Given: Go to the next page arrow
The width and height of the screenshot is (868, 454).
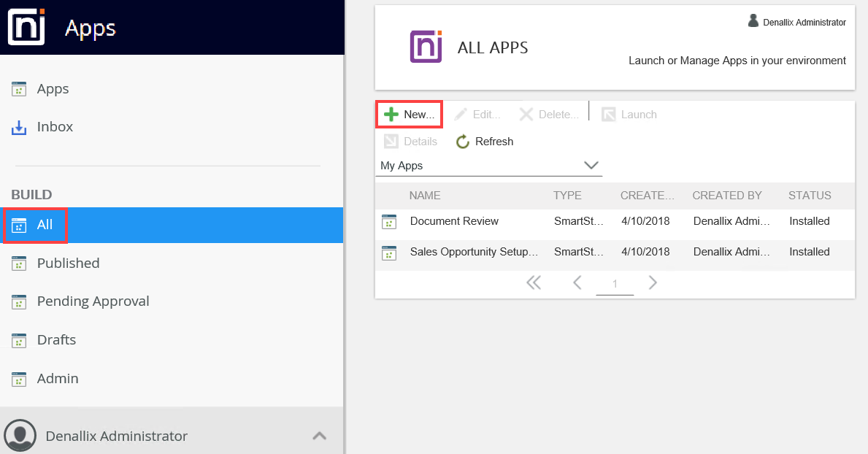Looking at the screenshot, I should [x=653, y=282].
